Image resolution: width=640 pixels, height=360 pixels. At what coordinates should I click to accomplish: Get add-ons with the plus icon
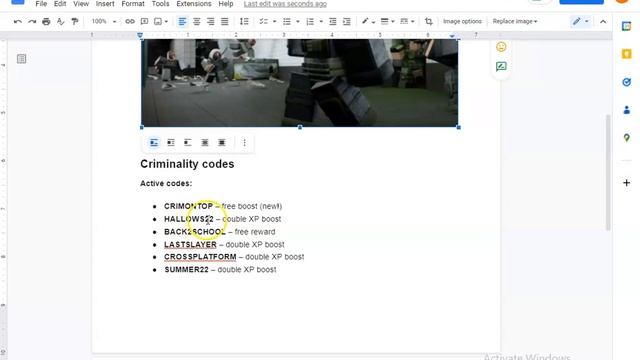click(627, 182)
